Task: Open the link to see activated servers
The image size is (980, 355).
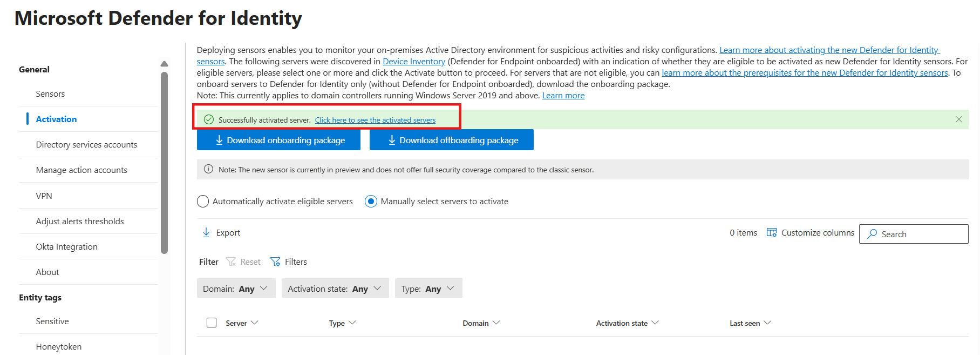Action: (375, 120)
